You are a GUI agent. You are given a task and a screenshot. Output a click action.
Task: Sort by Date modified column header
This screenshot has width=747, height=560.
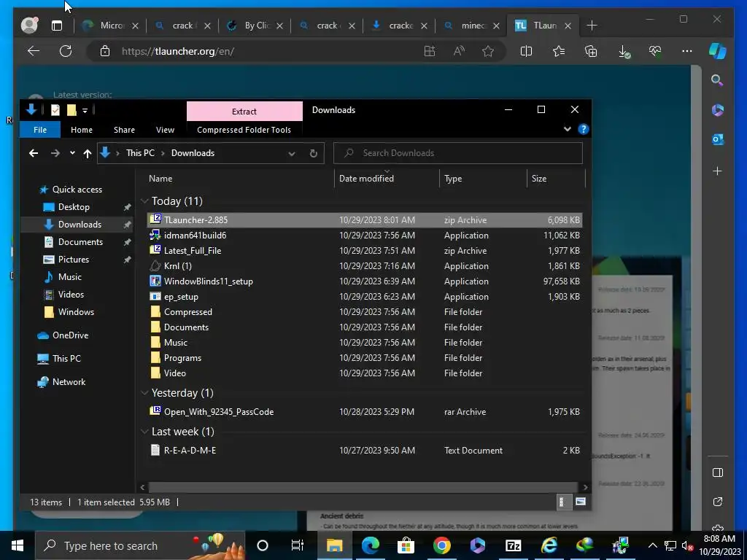point(387,179)
